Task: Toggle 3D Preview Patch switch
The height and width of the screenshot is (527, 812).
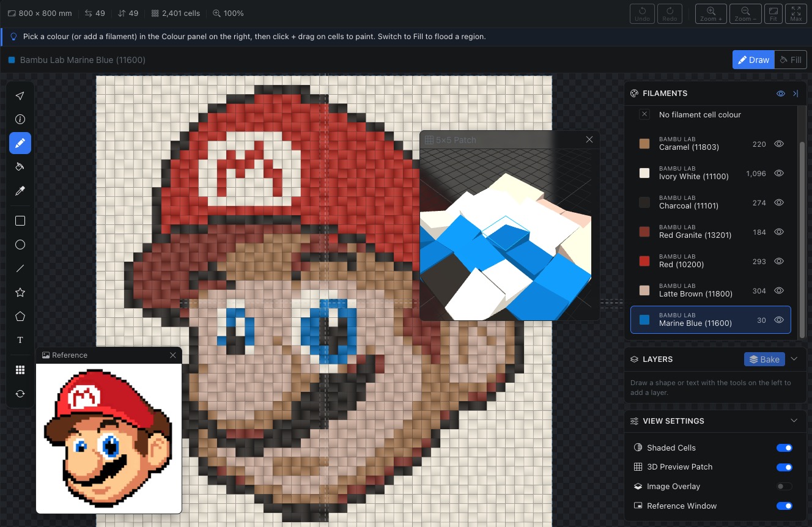Action: [784, 467]
